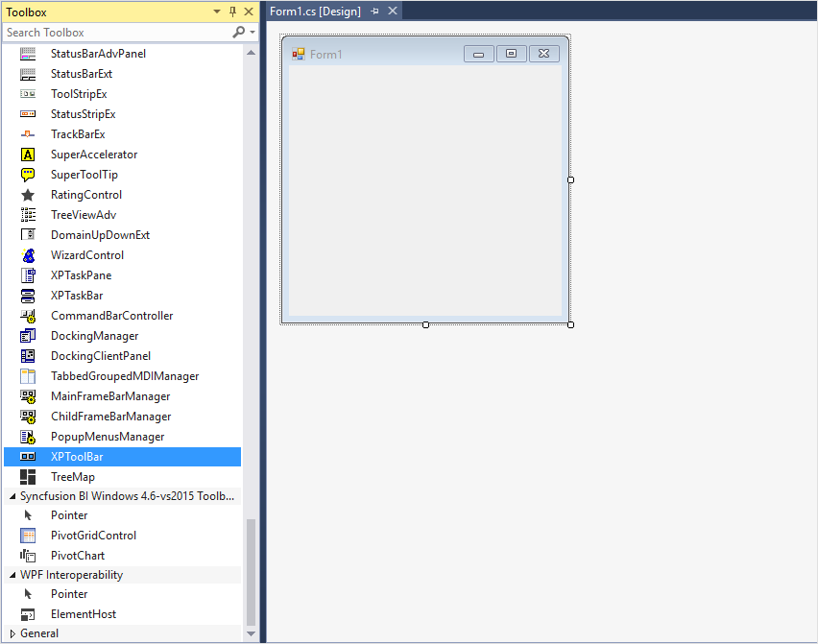Screen dimensions: 818x644
Task: Choose the XPTaskBar icon
Action: tap(28, 296)
